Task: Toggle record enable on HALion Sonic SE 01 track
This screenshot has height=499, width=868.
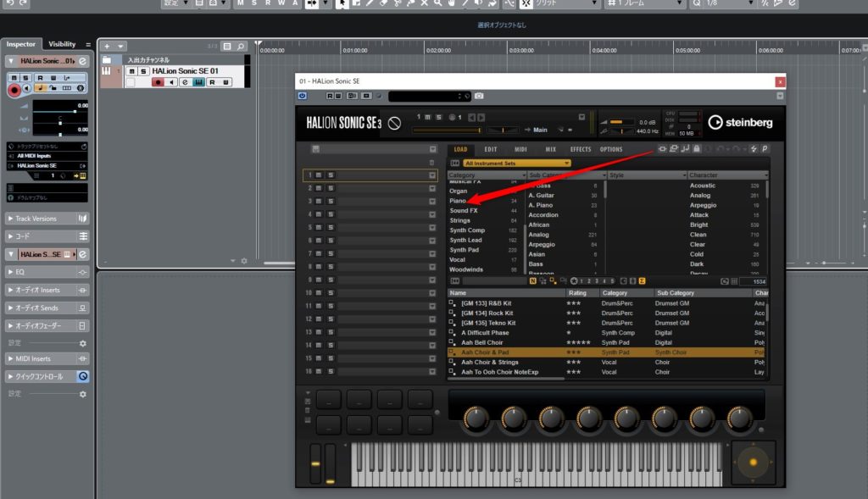Action: pyautogui.click(x=158, y=82)
